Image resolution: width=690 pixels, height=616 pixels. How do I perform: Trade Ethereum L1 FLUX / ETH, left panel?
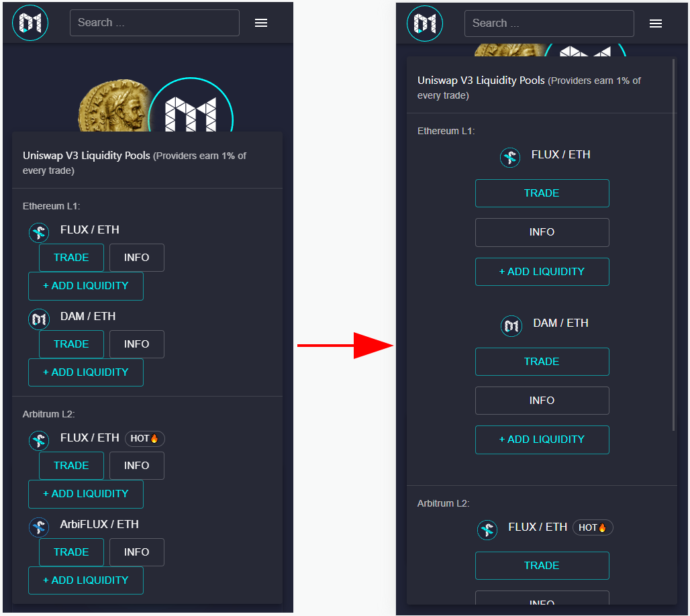tap(71, 258)
